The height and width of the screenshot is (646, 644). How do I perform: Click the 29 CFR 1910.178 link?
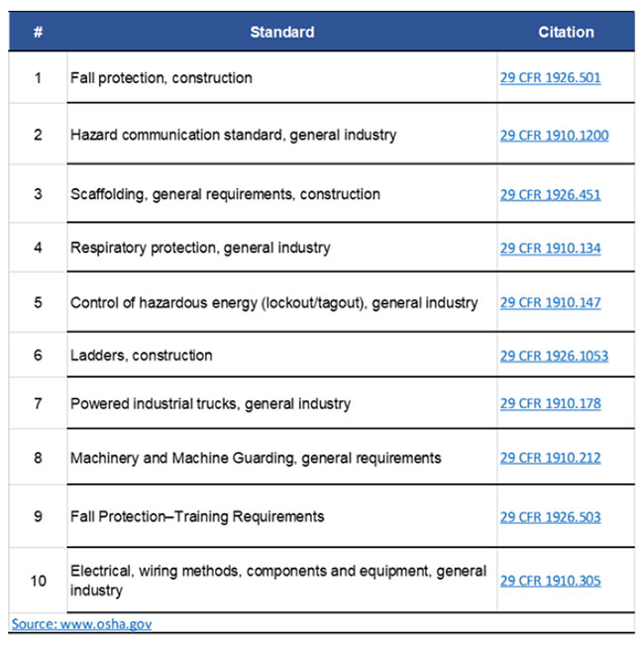point(550,404)
